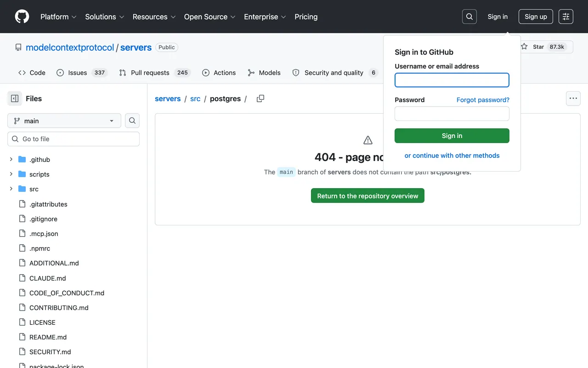Copy path icon next to postgres
The height and width of the screenshot is (368, 588).
260,98
